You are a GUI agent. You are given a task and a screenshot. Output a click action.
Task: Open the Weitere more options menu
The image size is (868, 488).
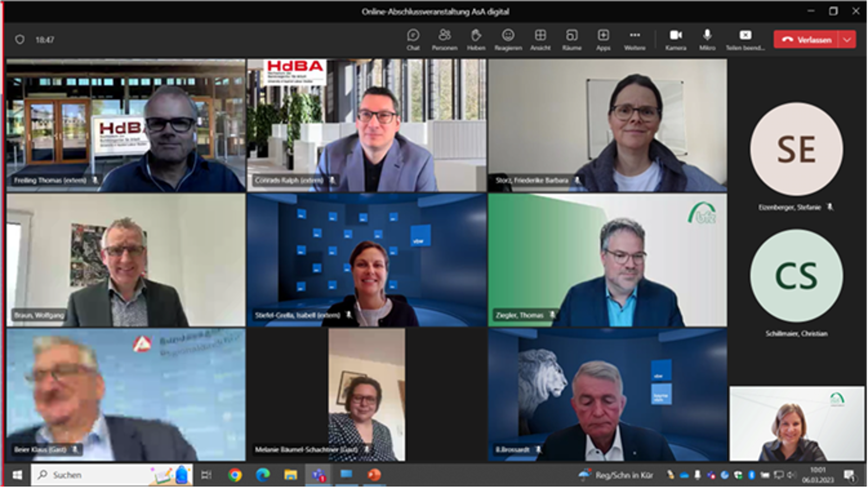pos(635,40)
